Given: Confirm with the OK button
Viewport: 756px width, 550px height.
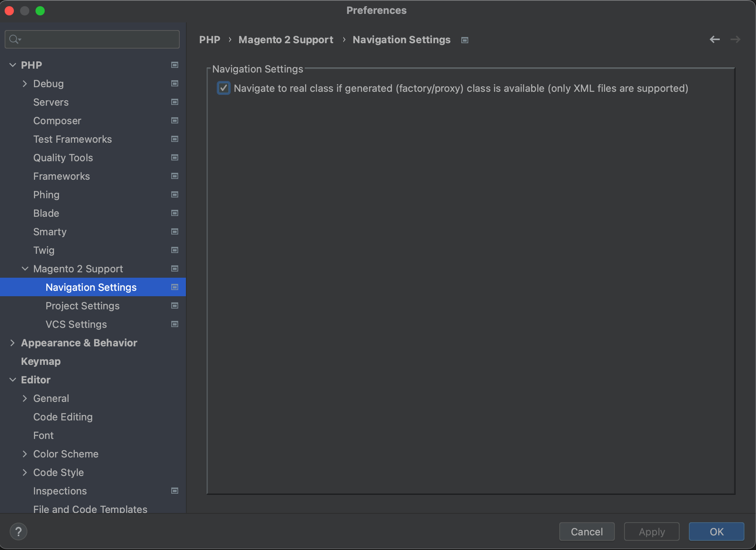Looking at the screenshot, I should click(716, 531).
